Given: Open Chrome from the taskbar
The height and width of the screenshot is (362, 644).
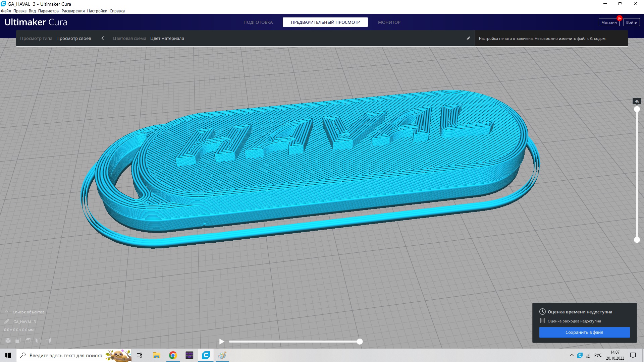Looking at the screenshot, I should point(173,355).
